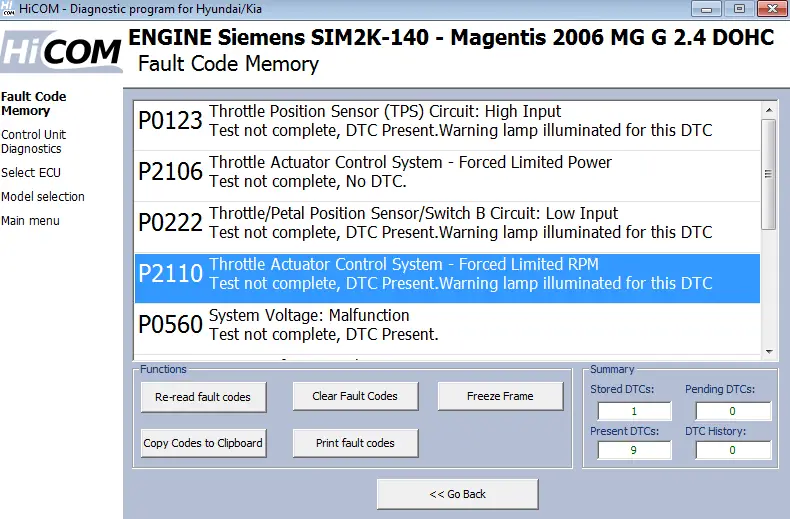Click the fault list scroll down arrow
The image size is (790, 519).
tap(769, 352)
